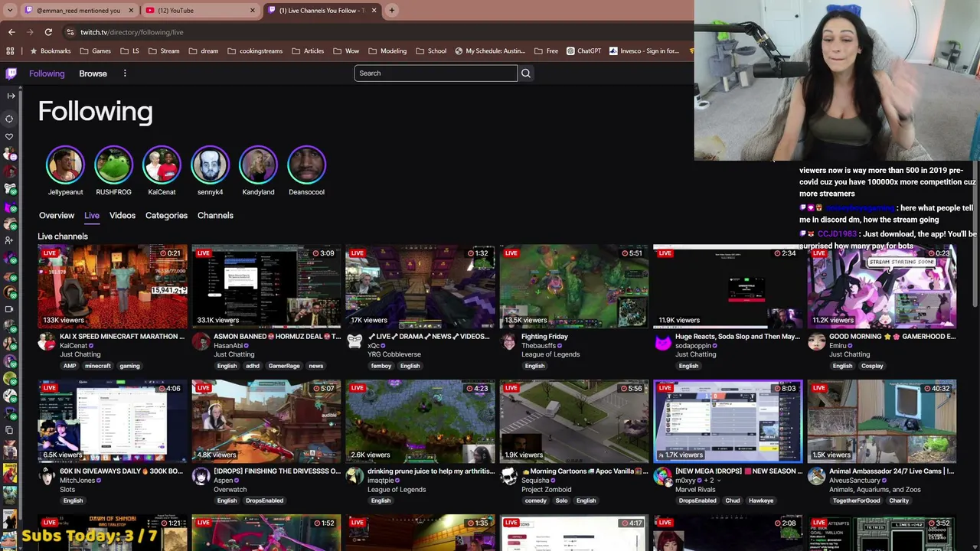Click the 'Cosplay' tag under Emiru
This screenshot has width=980, height=551.
tap(872, 366)
